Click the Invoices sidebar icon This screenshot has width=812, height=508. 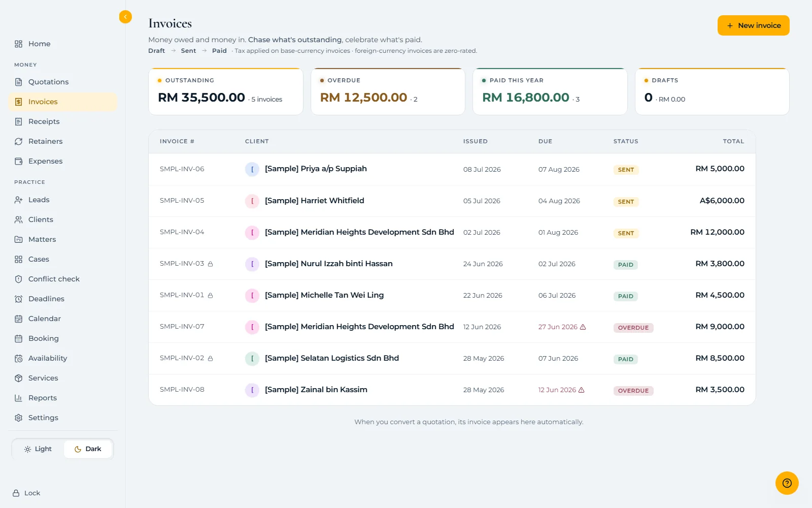click(19, 102)
